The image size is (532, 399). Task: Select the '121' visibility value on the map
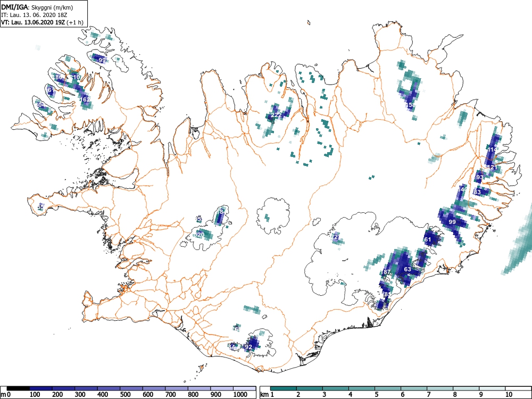(x=492, y=167)
